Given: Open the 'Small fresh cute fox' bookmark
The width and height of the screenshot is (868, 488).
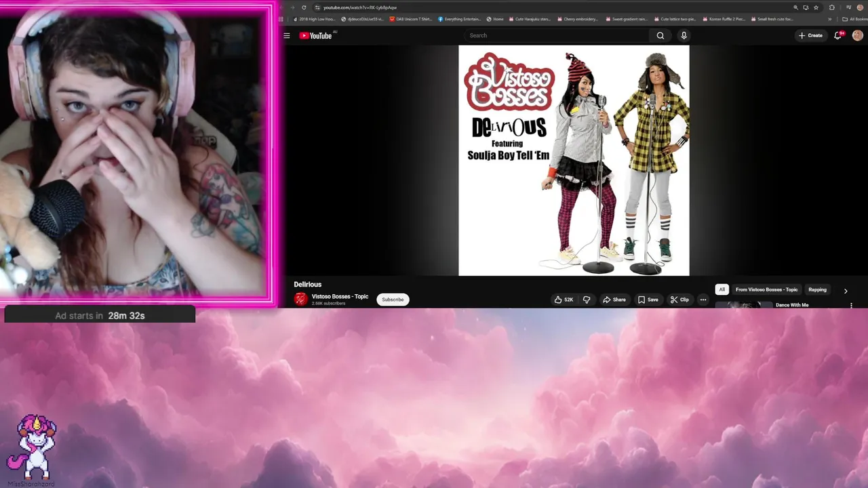Looking at the screenshot, I should (772, 19).
